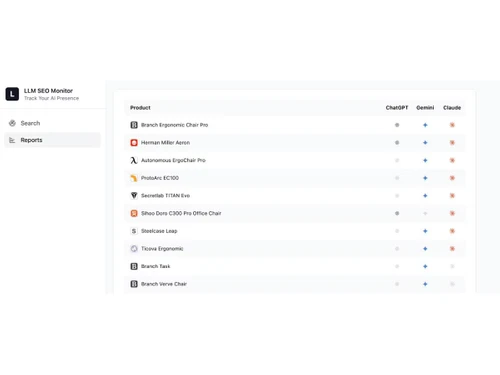The width and height of the screenshot is (500, 375).
Task: Select the Gemini column header
Action: coord(425,108)
